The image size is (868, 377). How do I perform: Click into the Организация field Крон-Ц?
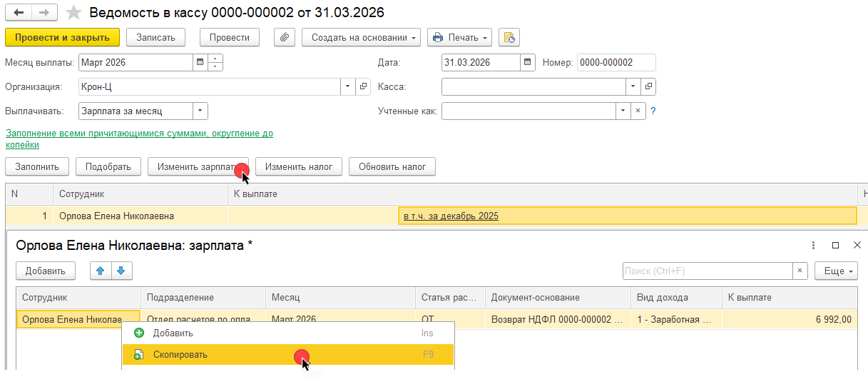coord(210,87)
